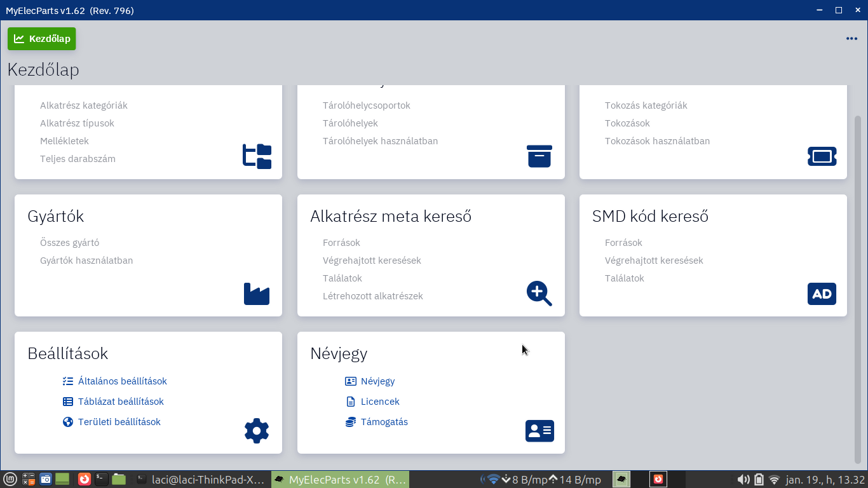Click the ticket icon in the packages card

click(822, 156)
